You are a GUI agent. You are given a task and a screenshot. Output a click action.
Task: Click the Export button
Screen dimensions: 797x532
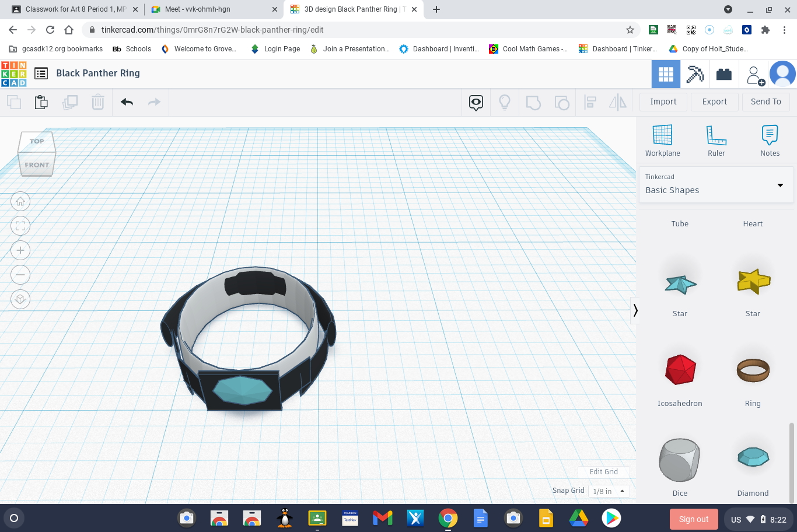715,101
